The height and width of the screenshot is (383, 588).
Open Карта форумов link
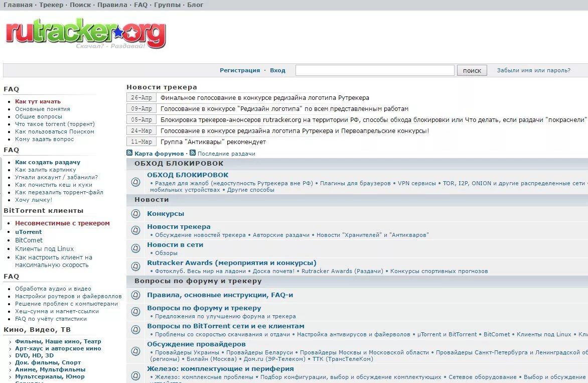click(159, 154)
